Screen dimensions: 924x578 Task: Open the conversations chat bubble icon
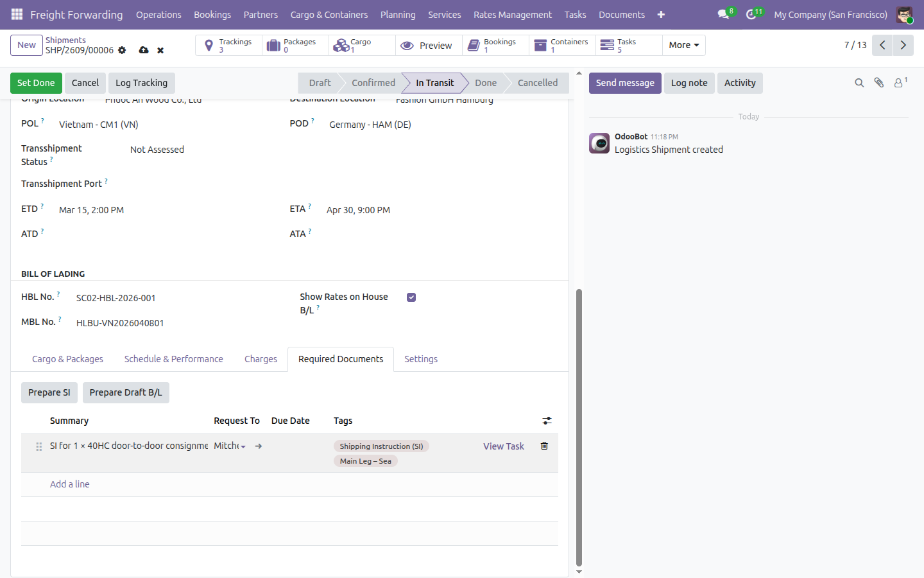coord(724,14)
